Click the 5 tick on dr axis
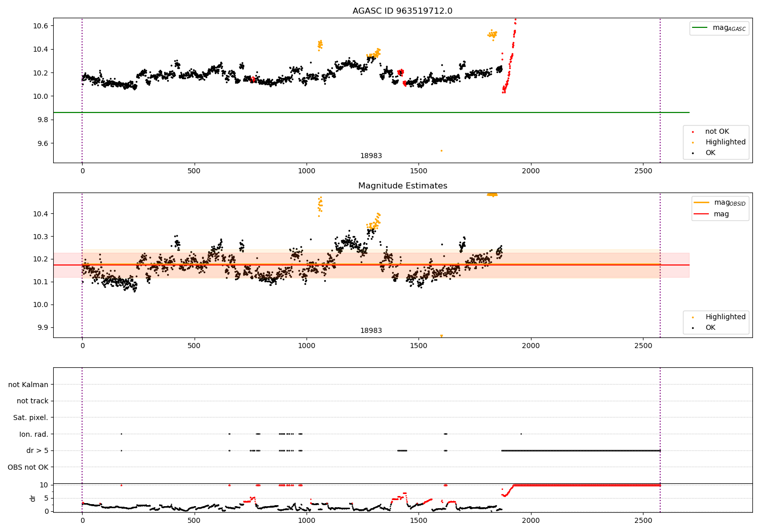Screen dimensions: 760x532 [x=46, y=498]
